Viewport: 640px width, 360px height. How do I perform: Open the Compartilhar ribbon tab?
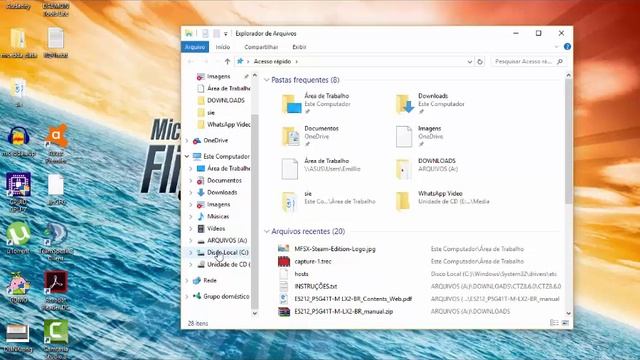[261, 47]
